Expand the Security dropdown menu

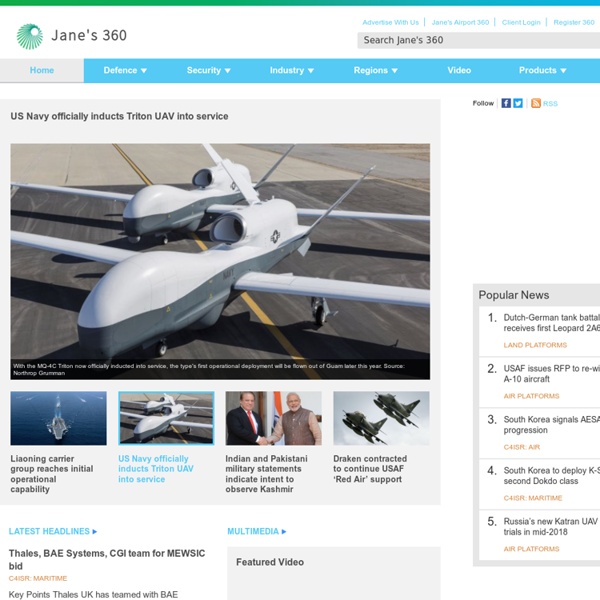tap(209, 70)
